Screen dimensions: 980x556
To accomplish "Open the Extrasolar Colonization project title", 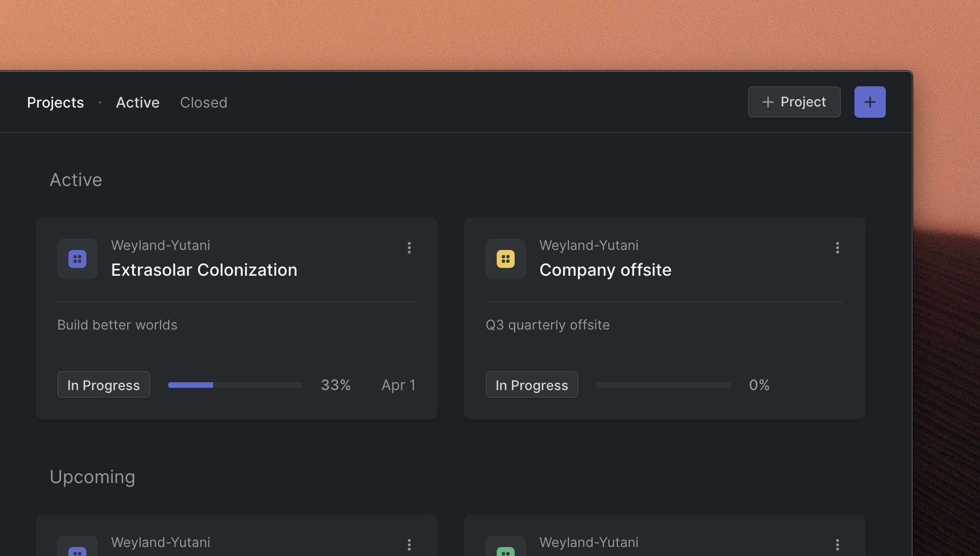I will click(x=204, y=270).
